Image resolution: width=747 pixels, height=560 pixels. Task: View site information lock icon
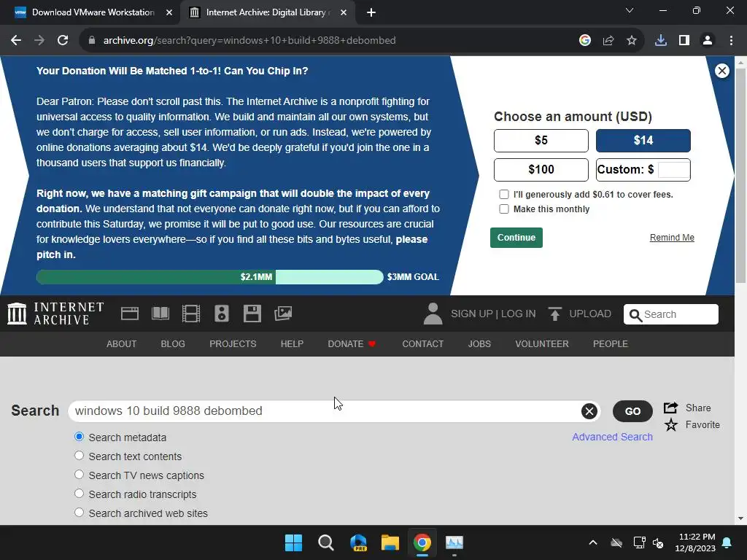point(92,41)
